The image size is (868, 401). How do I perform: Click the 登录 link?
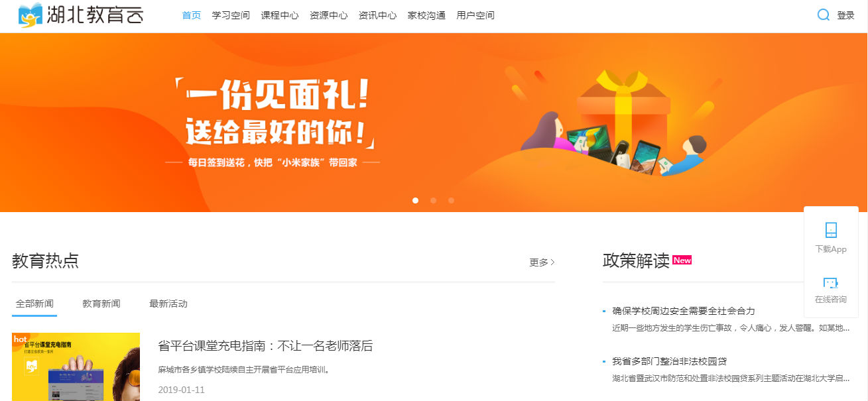[x=845, y=15]
